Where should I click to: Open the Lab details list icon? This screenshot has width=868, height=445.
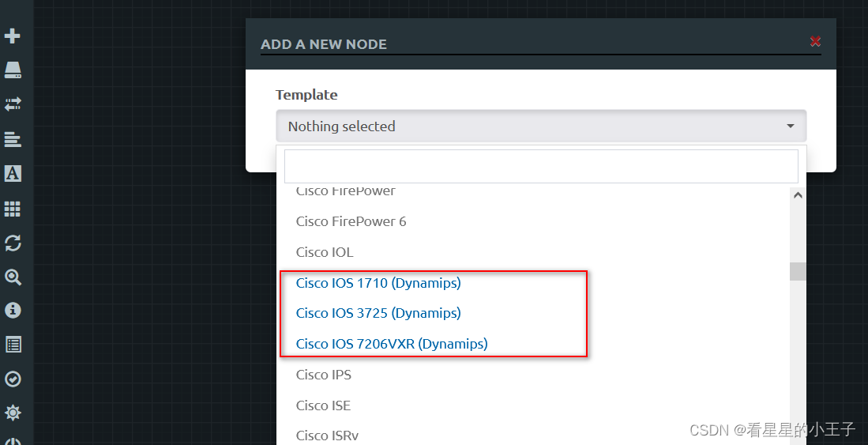pos(12,345)
